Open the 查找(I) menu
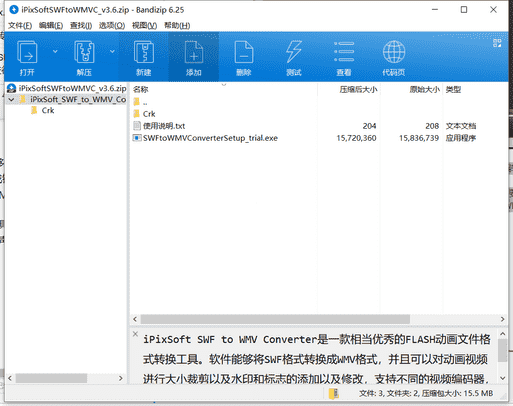This screenshot has width=513, height=406. [x=81, y=25]
